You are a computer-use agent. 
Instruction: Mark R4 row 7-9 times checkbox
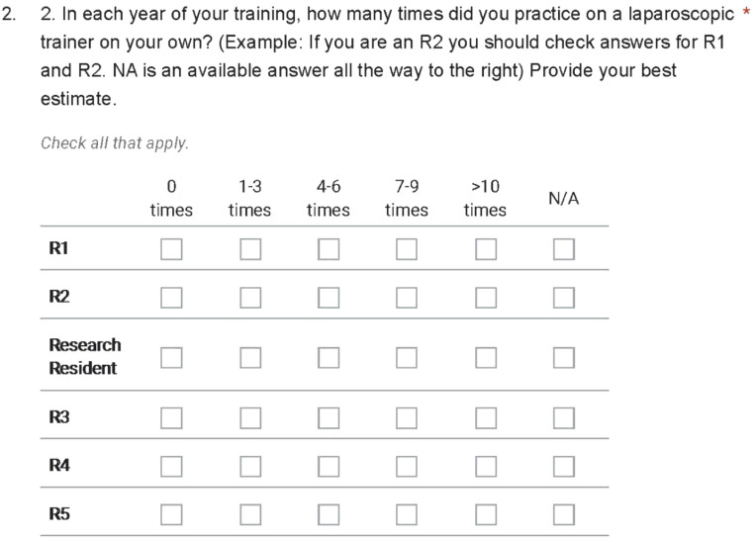[x=407, y=466]
